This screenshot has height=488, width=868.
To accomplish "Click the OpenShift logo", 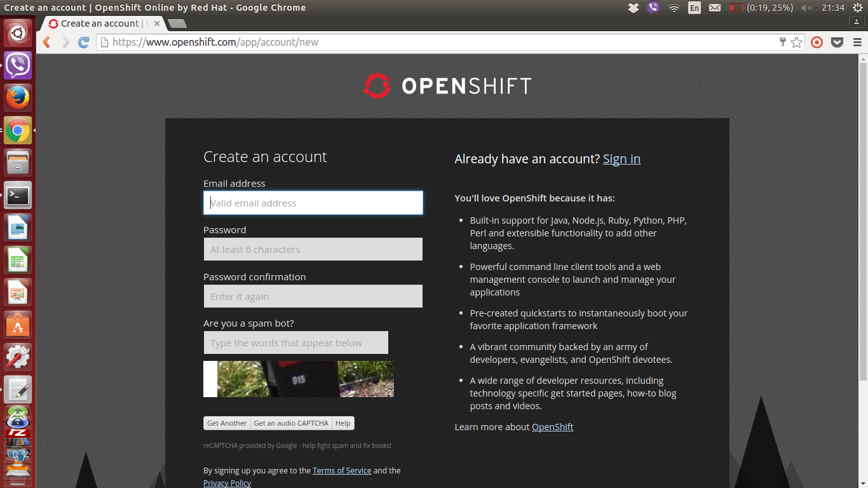I will click(447, 86).
